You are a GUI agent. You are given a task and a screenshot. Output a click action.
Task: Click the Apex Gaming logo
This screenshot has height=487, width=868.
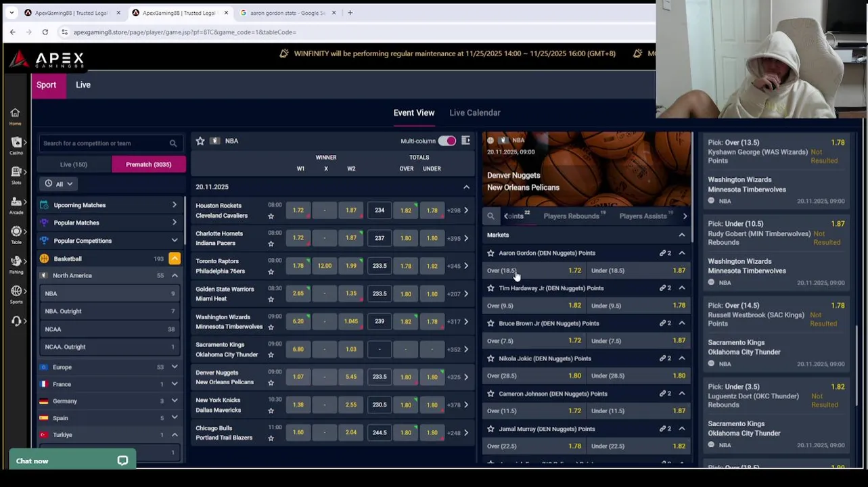47,60
